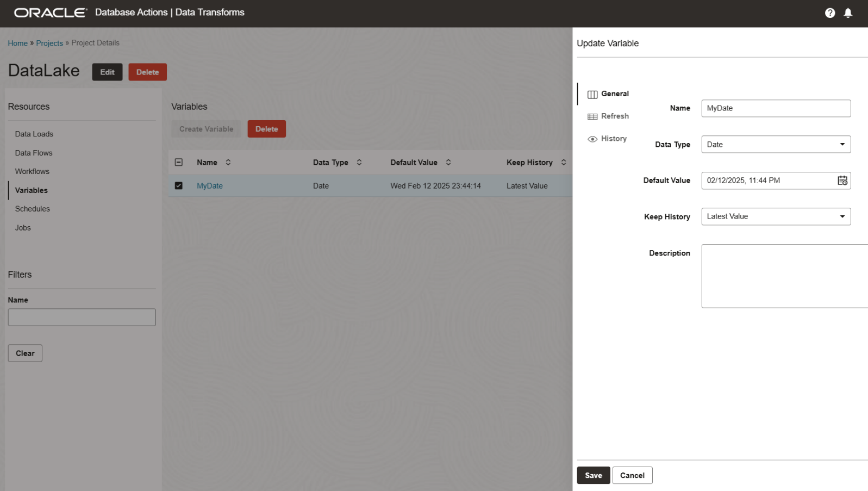Uncheck the MyDate row checkbox

[179, 185]
